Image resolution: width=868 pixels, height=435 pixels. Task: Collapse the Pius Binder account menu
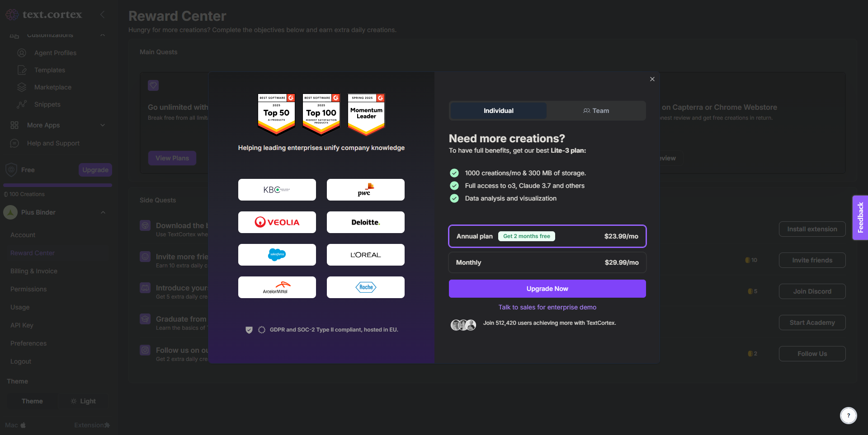103,212
